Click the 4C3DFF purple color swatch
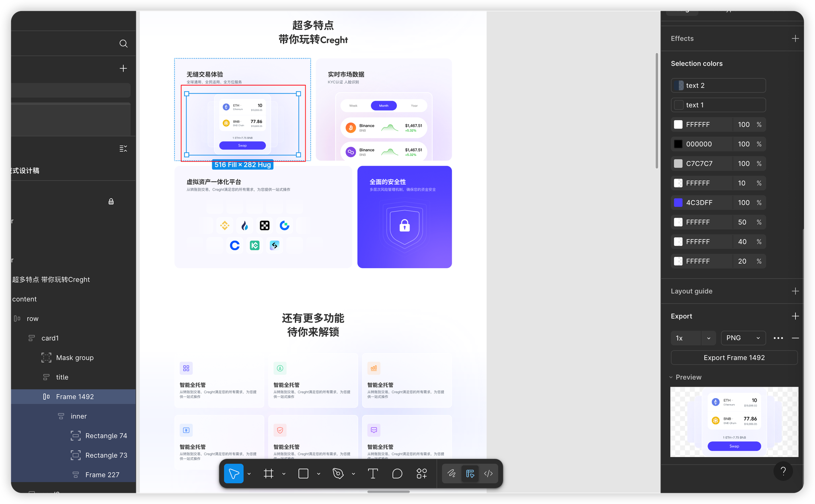815x504 pixels. pyautogui.click(x=678, y=202)
